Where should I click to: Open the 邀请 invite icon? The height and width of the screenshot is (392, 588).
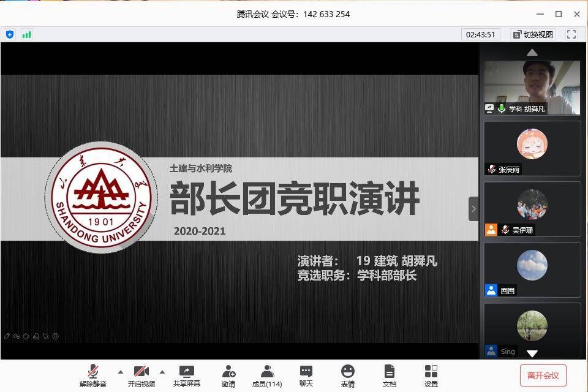228,375
